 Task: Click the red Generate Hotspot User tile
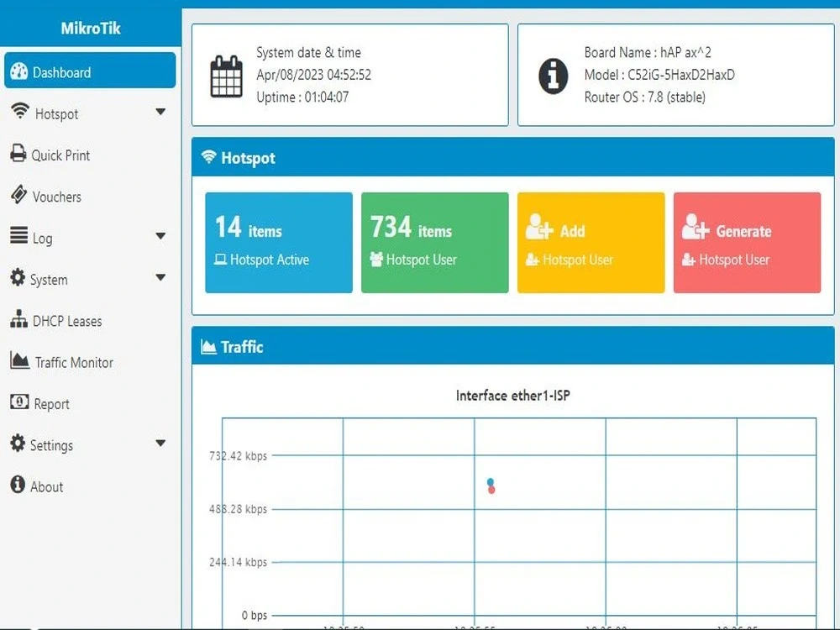(747, 243)
